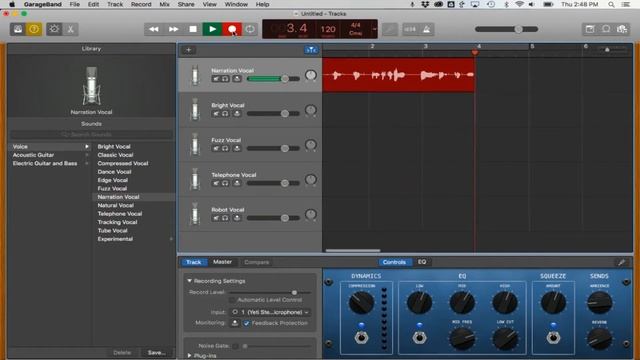Open the Note Pad button

(x=590, y=29)
